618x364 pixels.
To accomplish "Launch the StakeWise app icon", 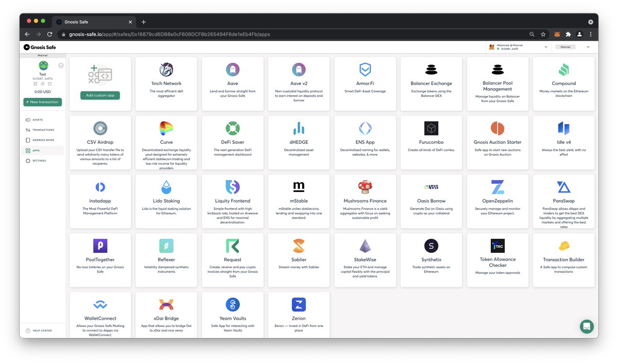I will coord(365,246).
